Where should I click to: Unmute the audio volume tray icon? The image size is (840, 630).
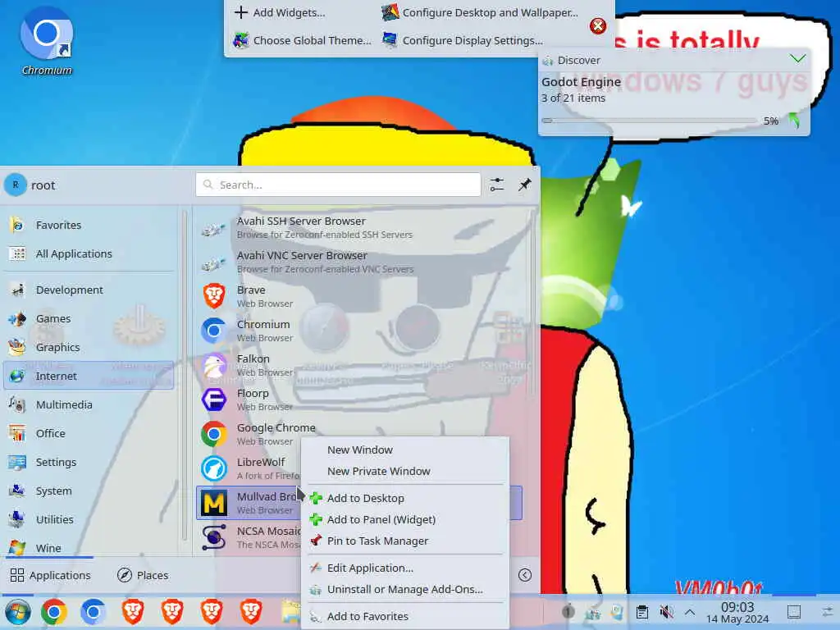(x=666, y=612)
